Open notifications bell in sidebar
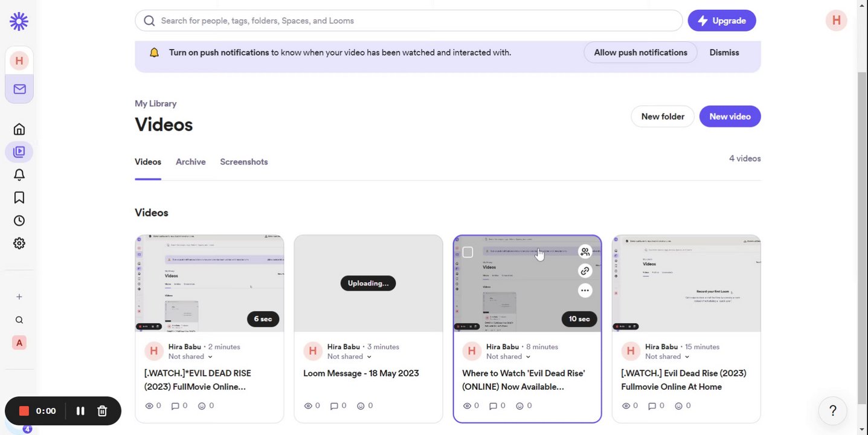 tap(19, 175)
